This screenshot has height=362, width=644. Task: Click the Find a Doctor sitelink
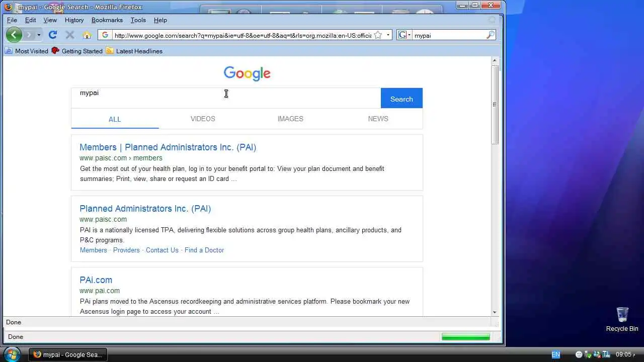(x=204, y=250)
